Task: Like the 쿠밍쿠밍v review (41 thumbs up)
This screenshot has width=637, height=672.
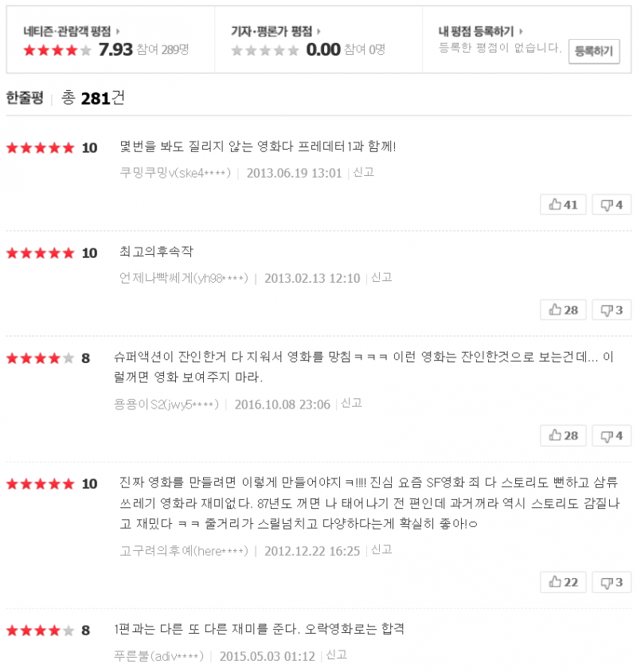Action: click(563, 205)
